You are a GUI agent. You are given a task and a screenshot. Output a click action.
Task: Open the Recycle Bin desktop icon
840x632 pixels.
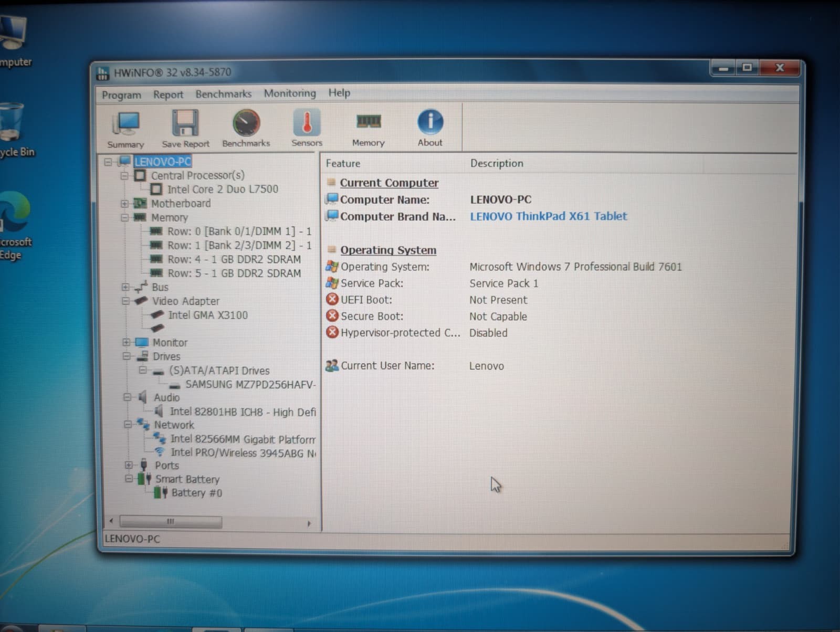12,122
